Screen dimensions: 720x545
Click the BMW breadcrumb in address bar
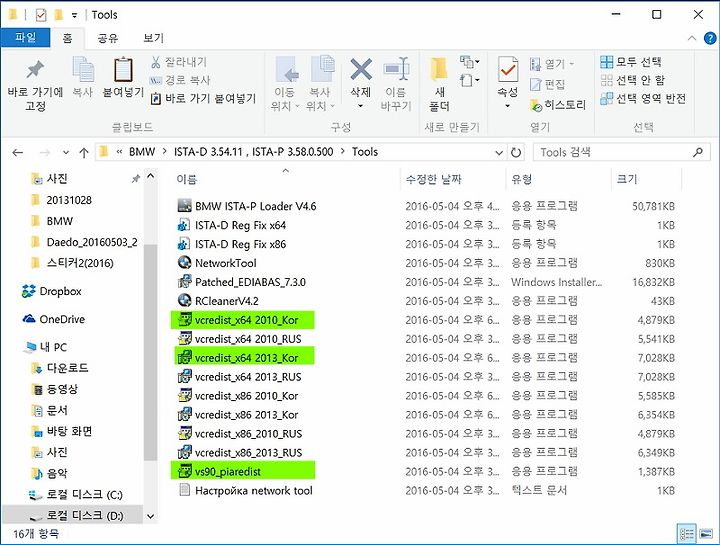142,152
